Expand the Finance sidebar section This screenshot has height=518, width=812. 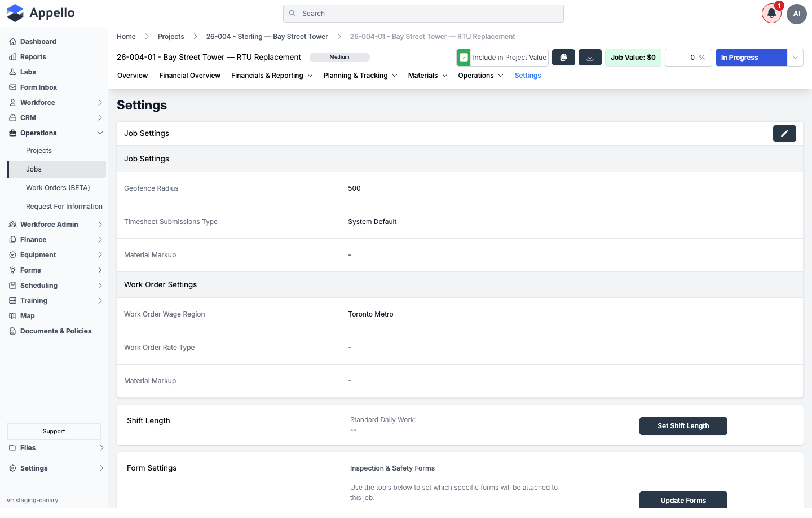click(x=100, y=240)
